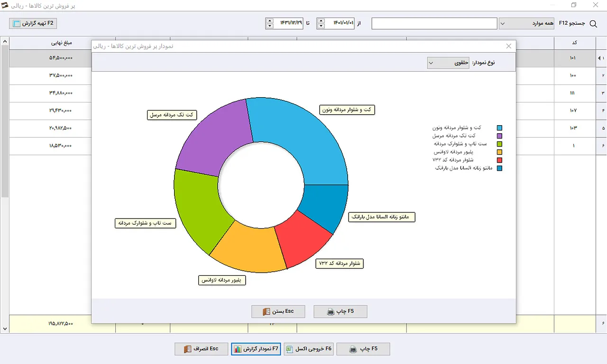Click the dark blue legend swatch for مانتو زنانه
The height and width of the screenshot is (364, 607).
coord(499,168)
